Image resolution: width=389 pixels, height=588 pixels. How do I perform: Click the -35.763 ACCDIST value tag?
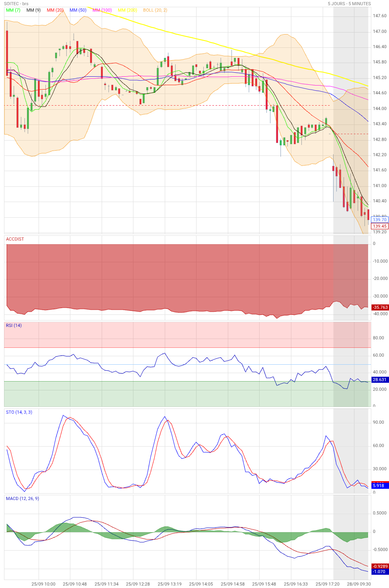pos(380,307)
